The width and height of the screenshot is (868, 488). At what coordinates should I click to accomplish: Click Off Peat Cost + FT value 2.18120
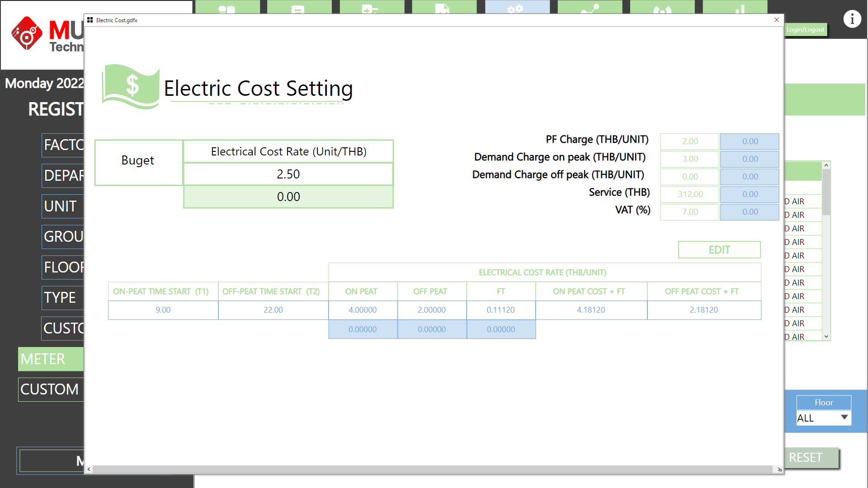pos(704,310)
